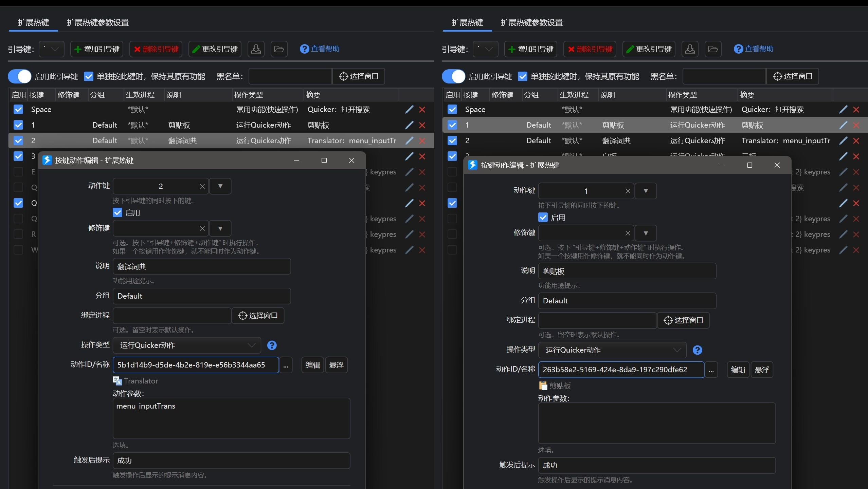868x489 pixels.
Task: Select 扩展热键 tab in left window
Action: 33,23
